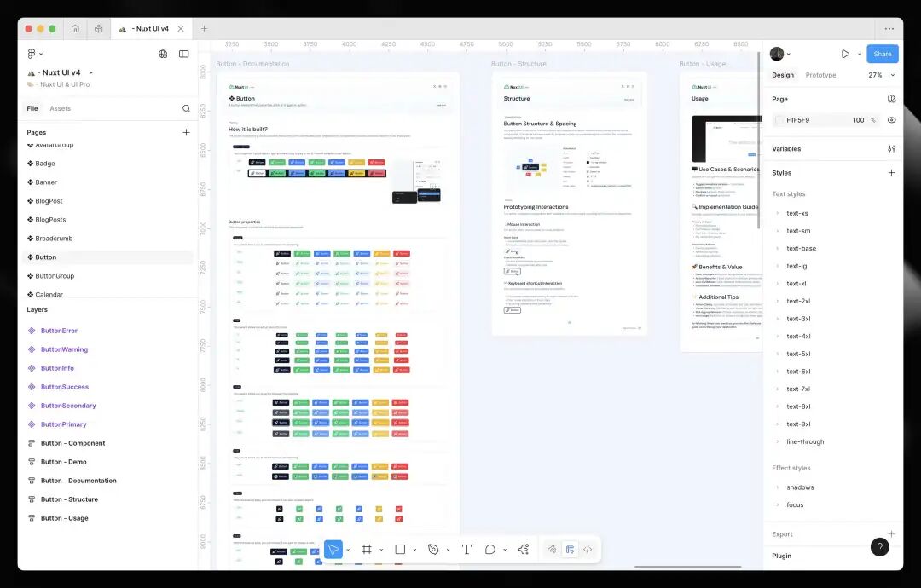Select the ButtonSuccess component layer
The height and width of the screenshot is (588, 921).
point(65,387)
